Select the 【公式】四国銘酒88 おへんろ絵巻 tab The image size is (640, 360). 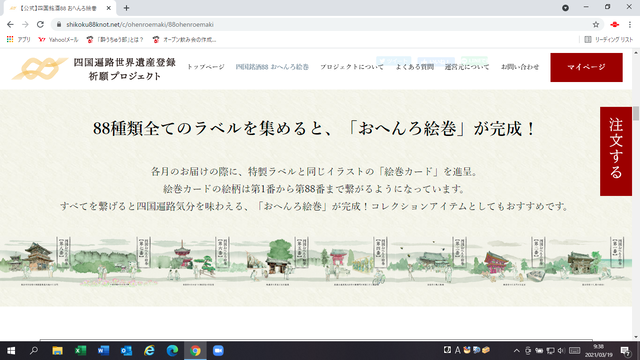[x=60, y=8]
